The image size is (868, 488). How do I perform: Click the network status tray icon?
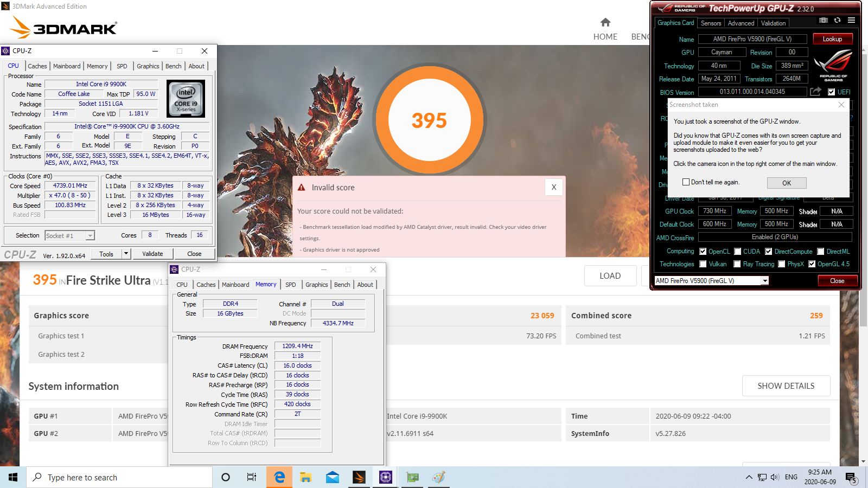pos(762,477)
